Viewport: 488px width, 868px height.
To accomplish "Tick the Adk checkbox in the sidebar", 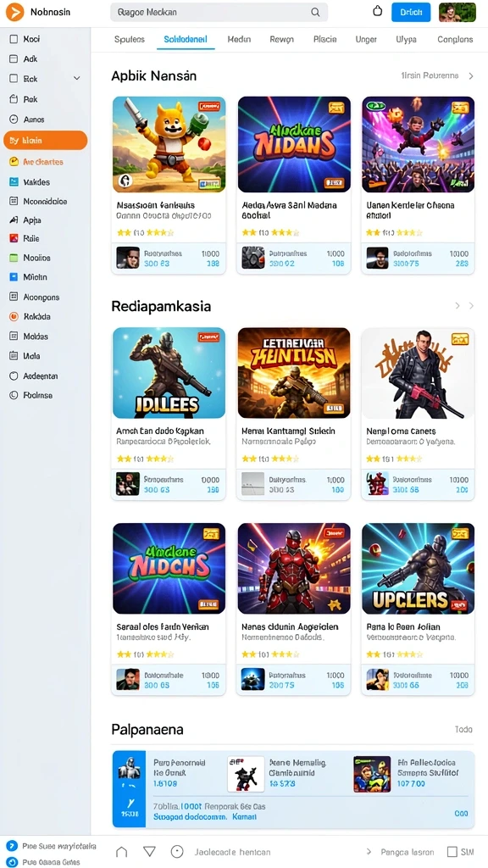I will click(x=14, y=58).
